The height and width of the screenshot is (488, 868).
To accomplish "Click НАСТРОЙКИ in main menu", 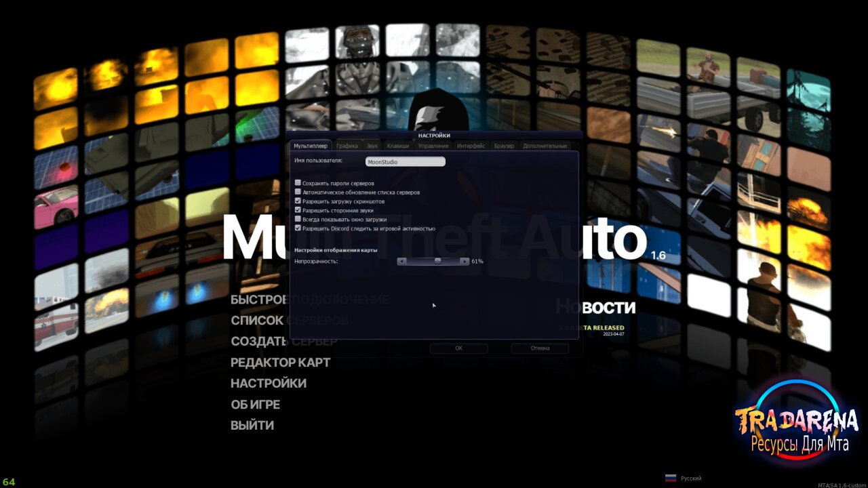I will coord(269,384).
